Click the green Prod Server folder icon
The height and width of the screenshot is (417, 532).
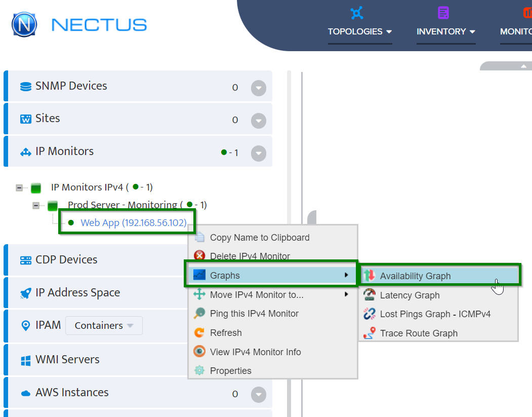(53, 206)
